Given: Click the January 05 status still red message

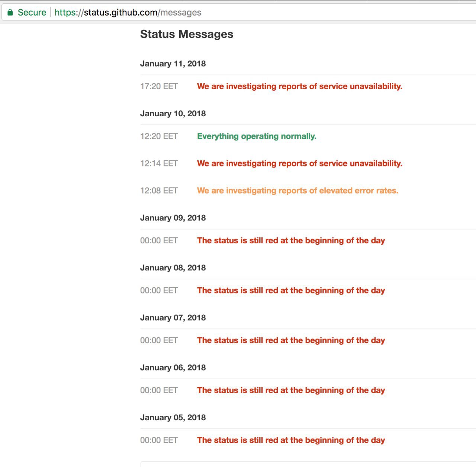Looking at the screenshot, I should click(x=291, y=440).
